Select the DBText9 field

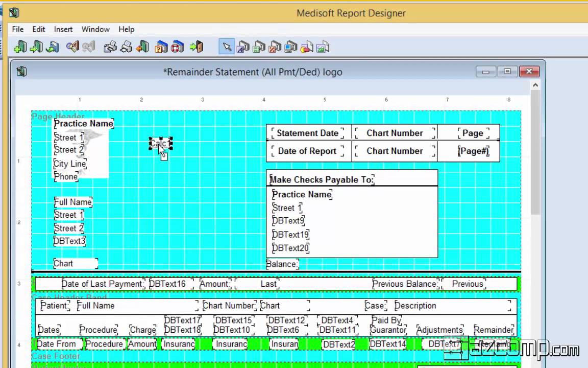(x=288, y=220)
